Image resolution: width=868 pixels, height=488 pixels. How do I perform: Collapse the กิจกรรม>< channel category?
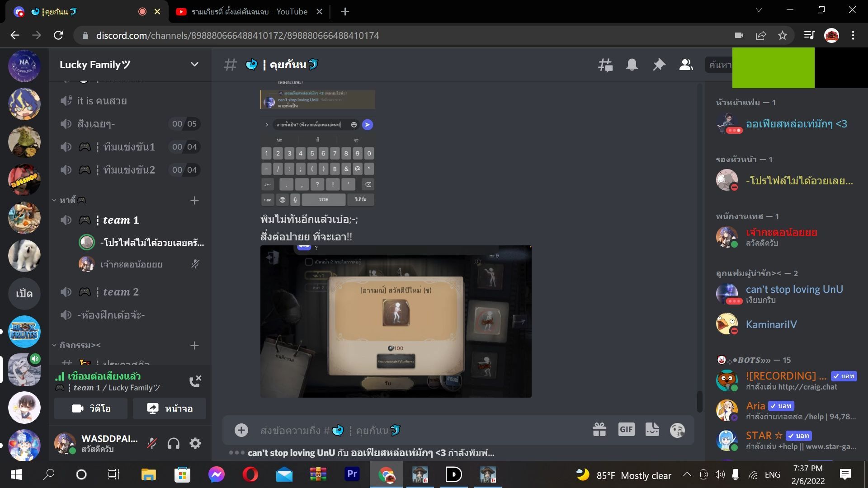click(x=76, y=345)
